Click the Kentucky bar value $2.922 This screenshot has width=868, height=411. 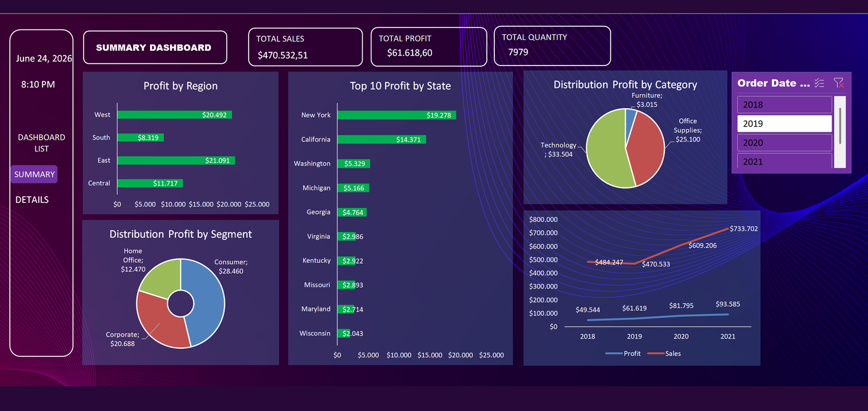353,261
